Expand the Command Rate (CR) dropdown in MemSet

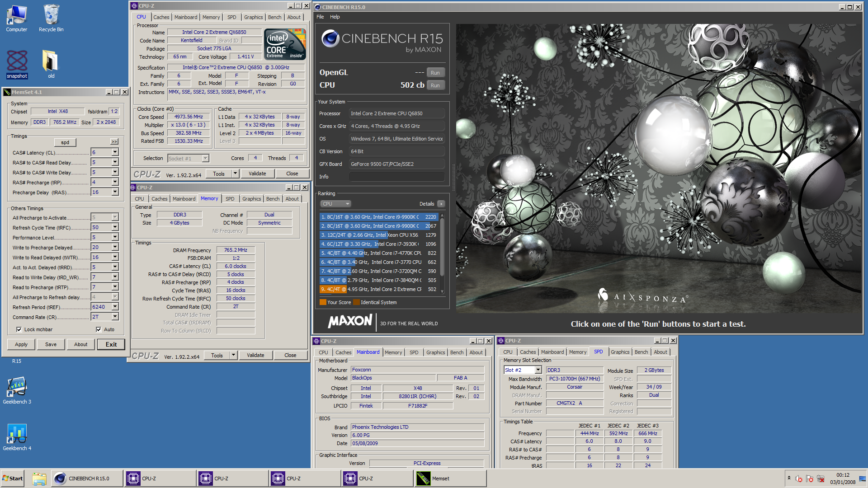tap(115, 317)
